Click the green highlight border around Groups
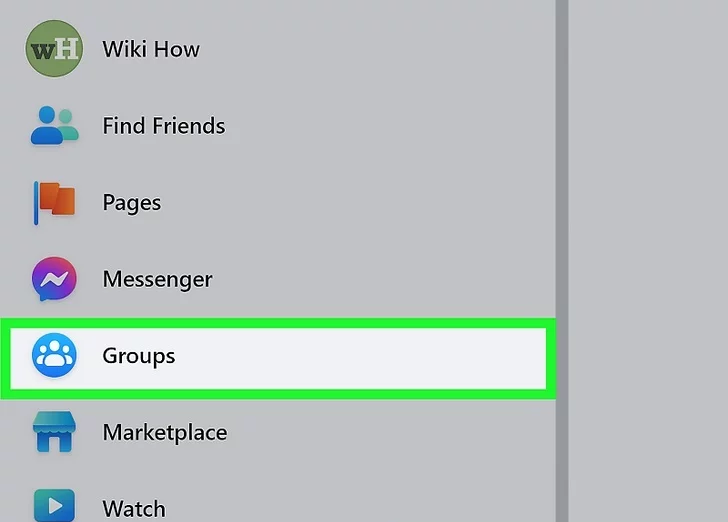Viewport: 728px width, 522px height. pos(280,323)
